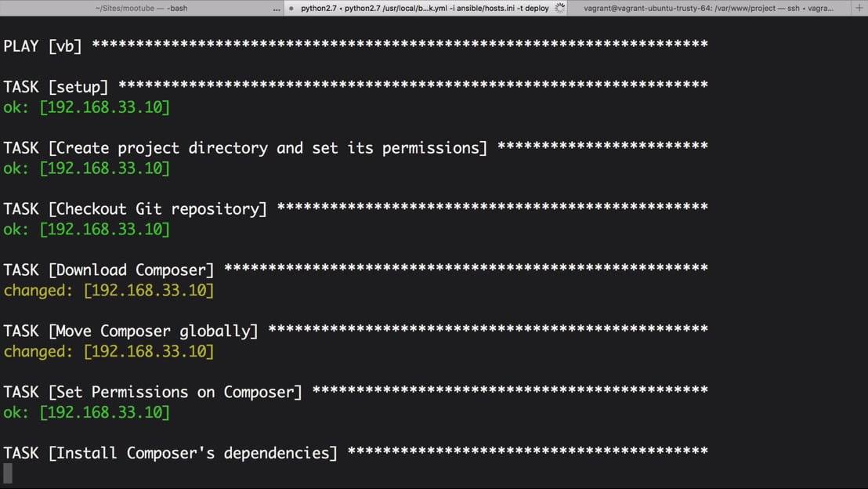Click the PLAY [vb] output line

pyautogui.click(x=42, y=46)
